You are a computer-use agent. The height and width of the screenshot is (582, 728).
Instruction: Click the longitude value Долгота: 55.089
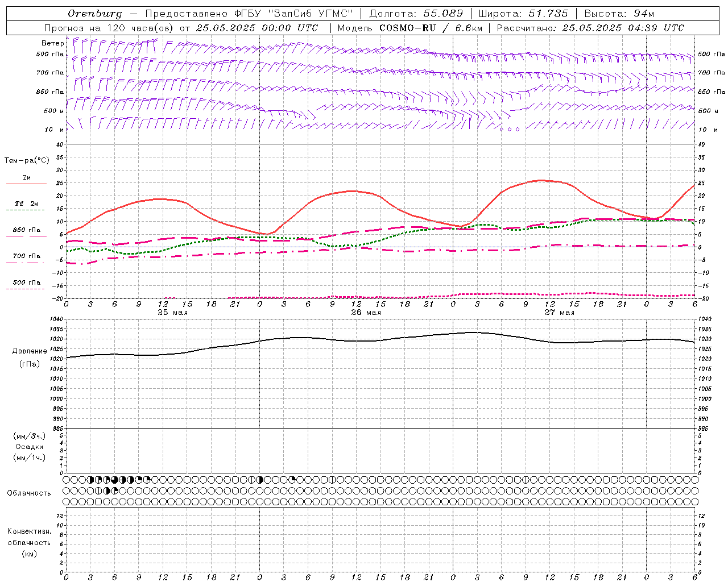click(416, 14)
